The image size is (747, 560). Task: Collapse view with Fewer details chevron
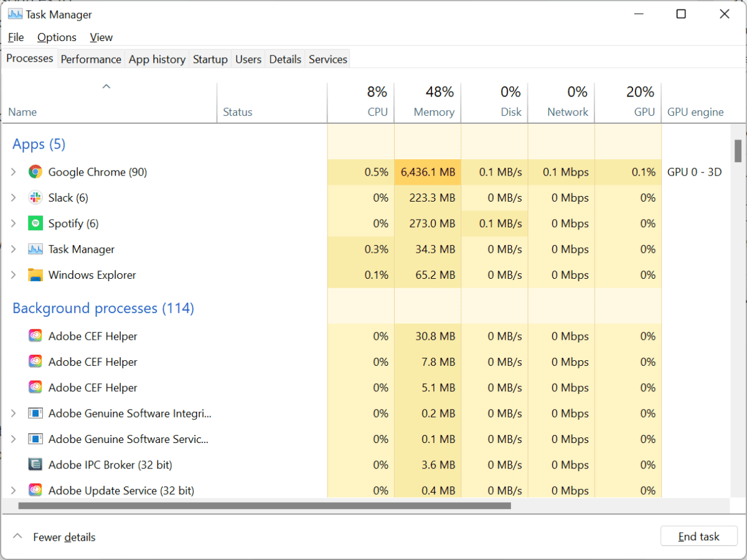pyautogui.click(x=18, y=536)
